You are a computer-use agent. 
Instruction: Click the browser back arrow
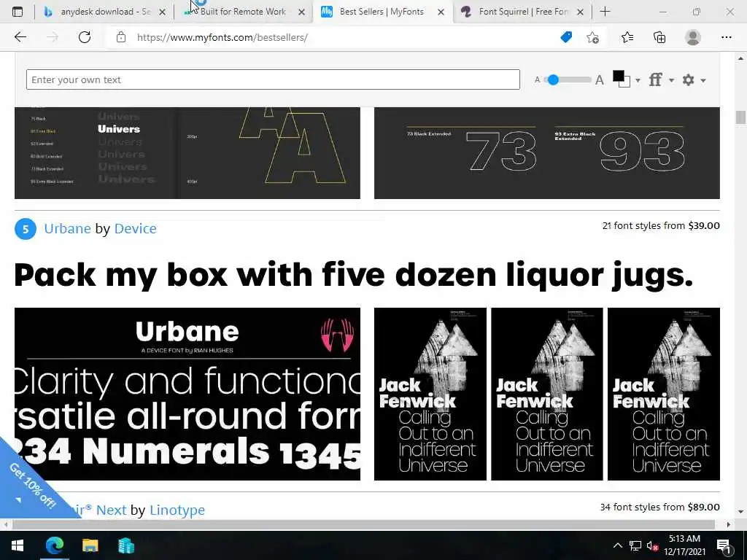pyautogui.click(x=20, y=37)
